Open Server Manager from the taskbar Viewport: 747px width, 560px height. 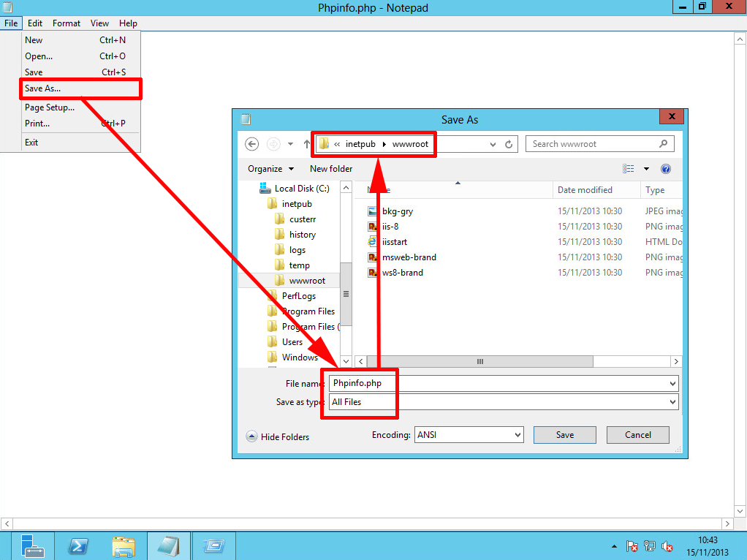[32, 545]
